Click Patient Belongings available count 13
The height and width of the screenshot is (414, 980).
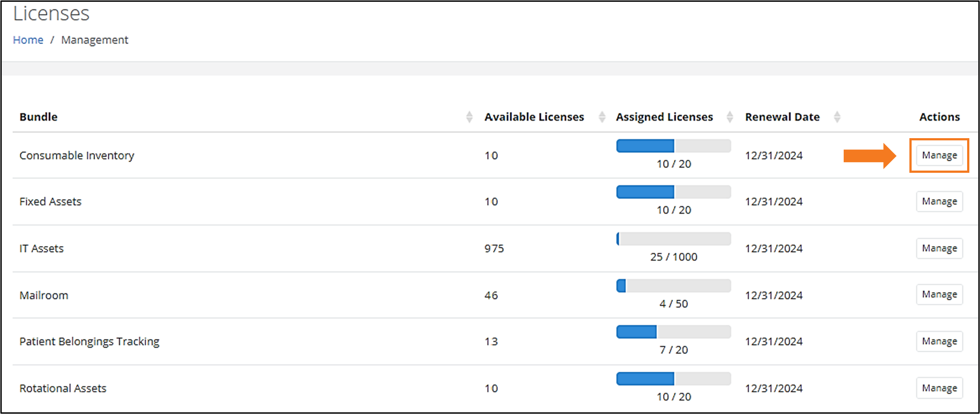[x=491, y=342]
